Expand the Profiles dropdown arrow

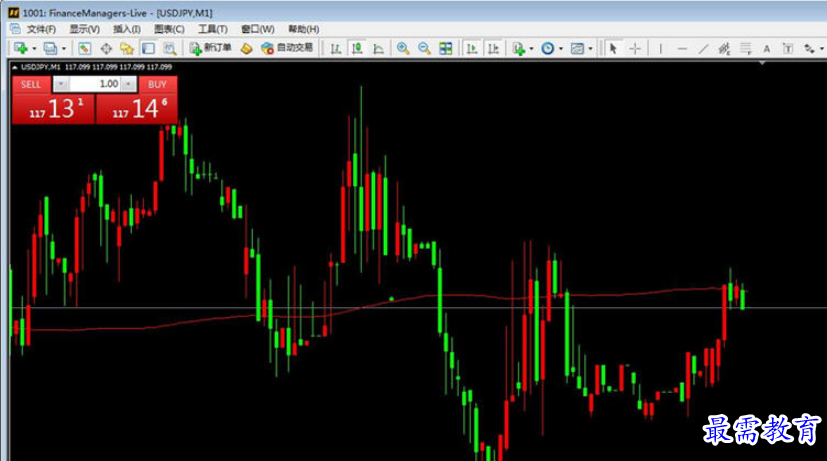point(64,49)
